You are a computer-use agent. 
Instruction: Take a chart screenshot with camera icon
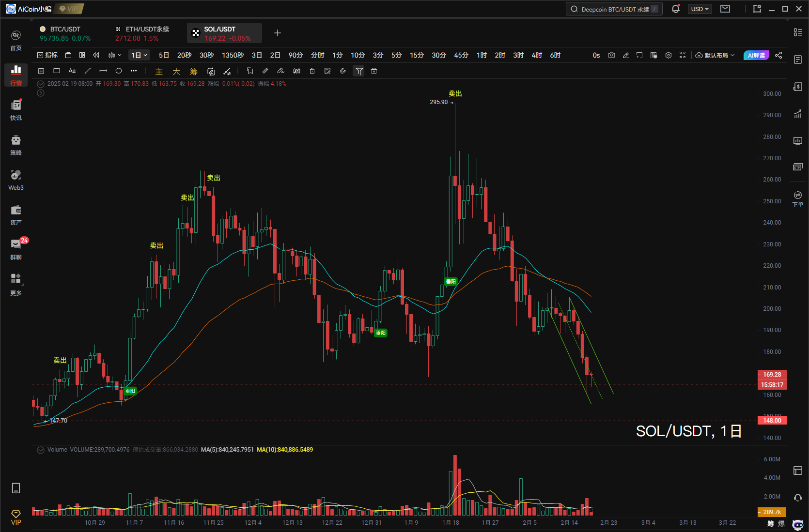(611, 55)
